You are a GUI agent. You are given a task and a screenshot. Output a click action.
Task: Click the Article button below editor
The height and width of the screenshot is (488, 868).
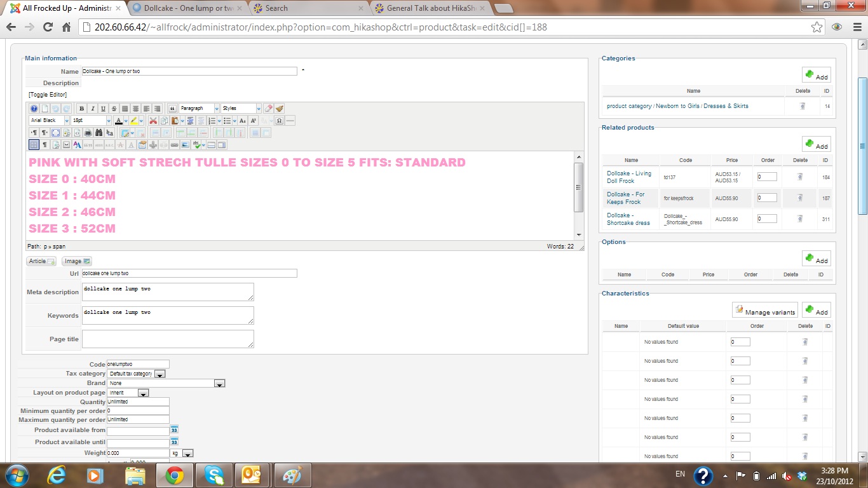click(41, 261)
